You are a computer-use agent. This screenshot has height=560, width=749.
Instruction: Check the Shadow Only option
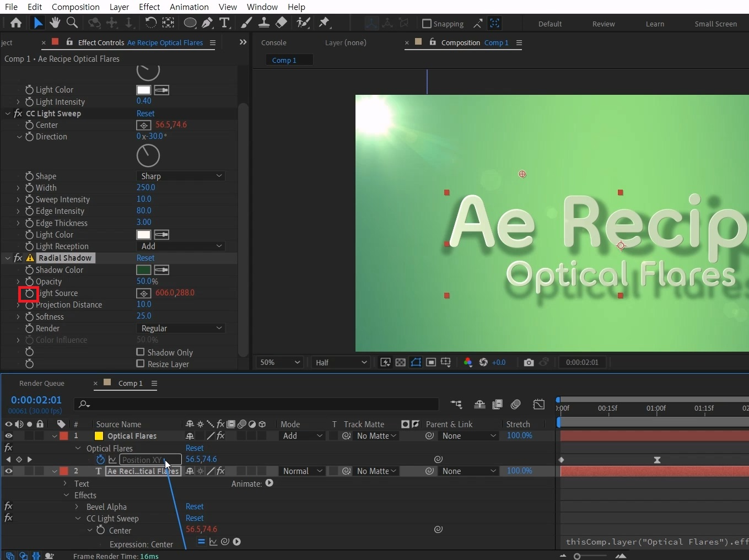coord(141,352)
